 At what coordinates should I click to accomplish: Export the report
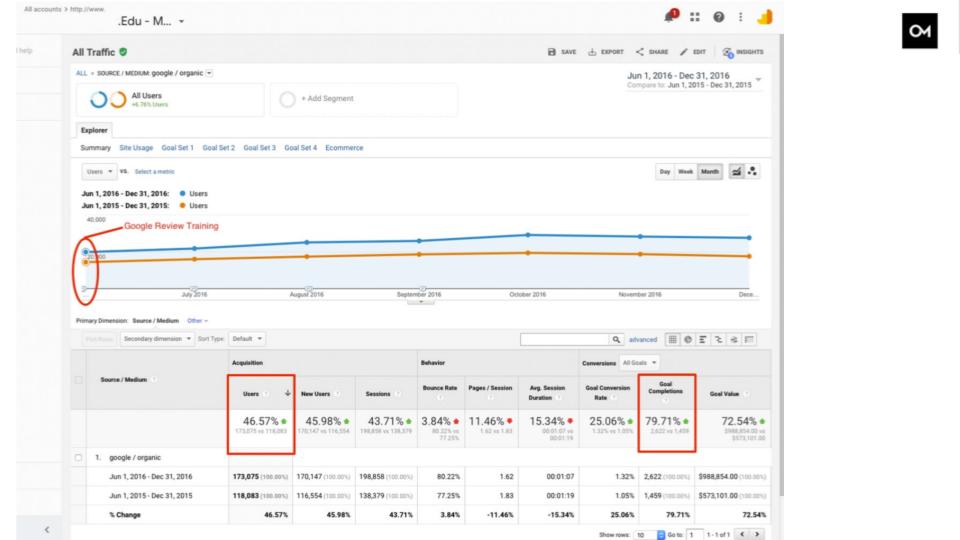(606, 52)
